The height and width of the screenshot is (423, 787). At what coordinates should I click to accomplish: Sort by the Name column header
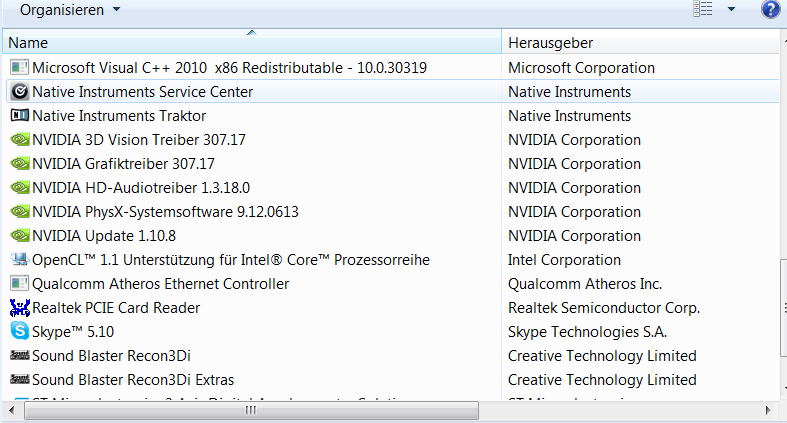[x=252, y=43]
